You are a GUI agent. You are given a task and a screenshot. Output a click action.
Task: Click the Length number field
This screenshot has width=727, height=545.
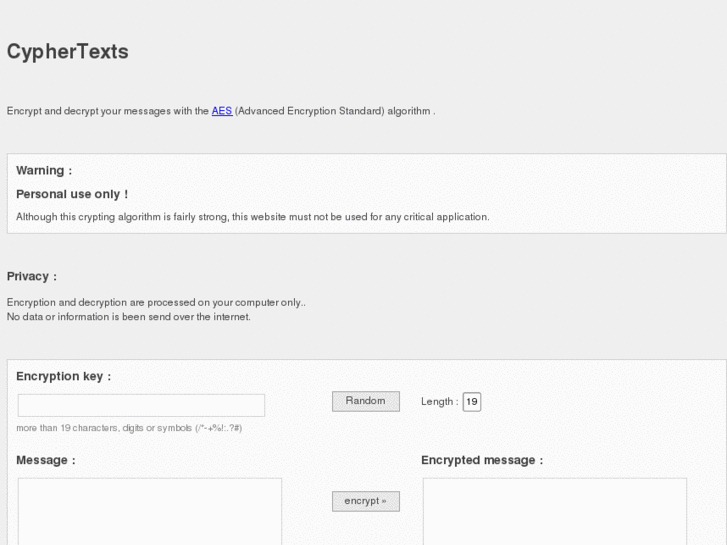point(472,402)
